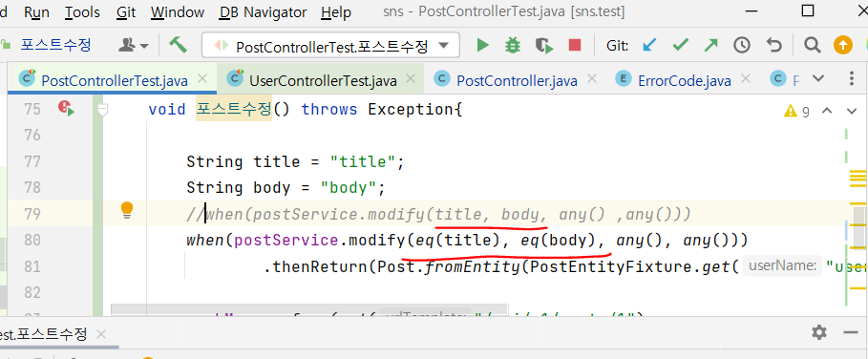Rollback changes with undo arrow icon

[773, 45]
